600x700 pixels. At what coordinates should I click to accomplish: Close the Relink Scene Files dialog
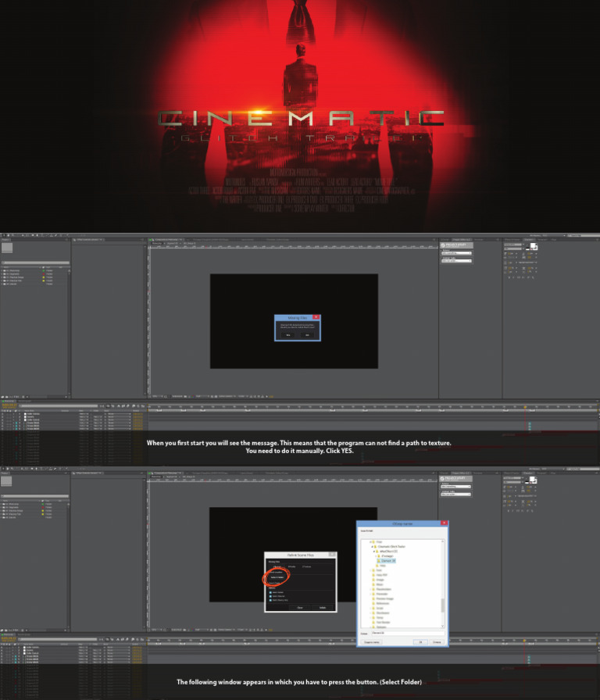pos(332,555)
